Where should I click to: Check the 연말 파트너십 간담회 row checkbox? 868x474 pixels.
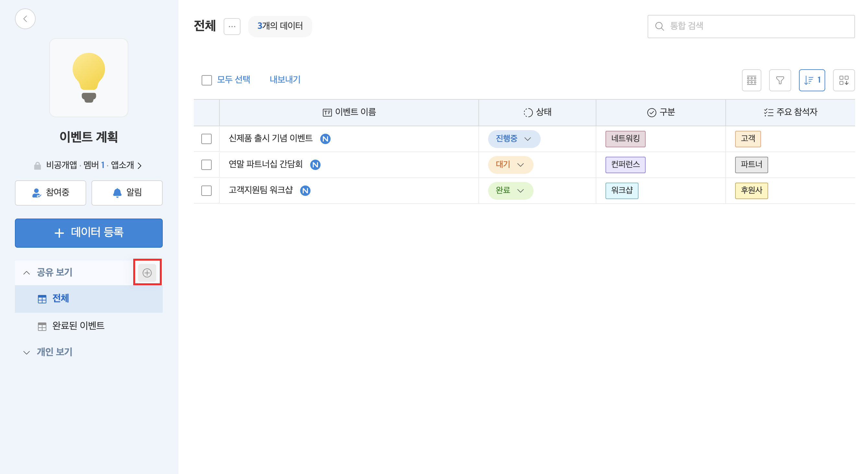206,164
